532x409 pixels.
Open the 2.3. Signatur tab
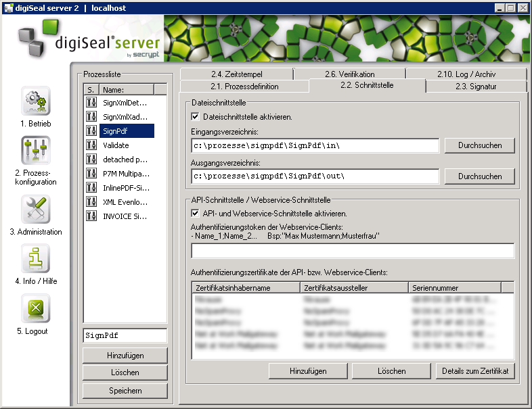[476, 87]
